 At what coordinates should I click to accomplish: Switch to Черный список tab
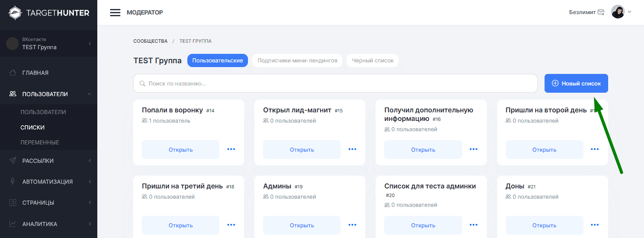373,61
